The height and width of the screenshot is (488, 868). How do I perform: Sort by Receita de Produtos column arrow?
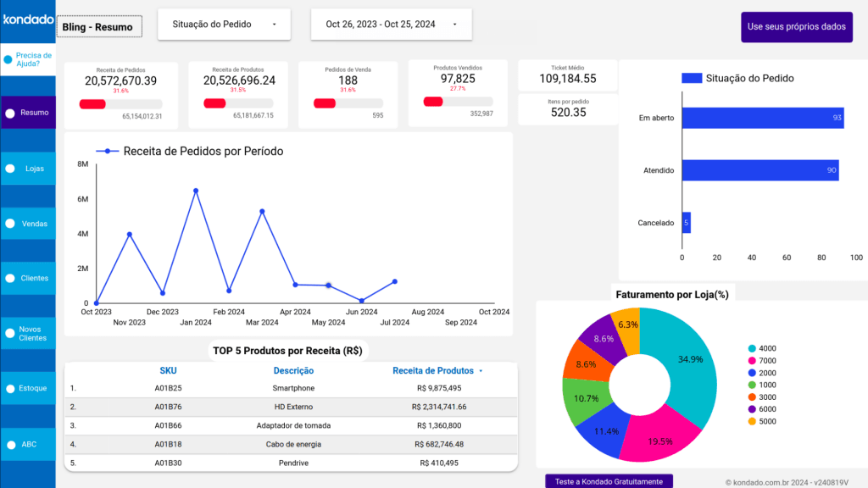click(481, 371)
